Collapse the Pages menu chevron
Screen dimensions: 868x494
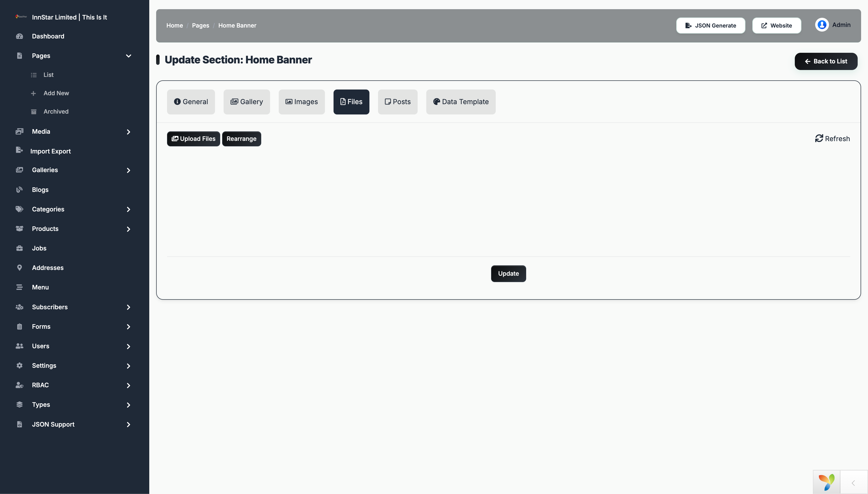pos(129,56)
